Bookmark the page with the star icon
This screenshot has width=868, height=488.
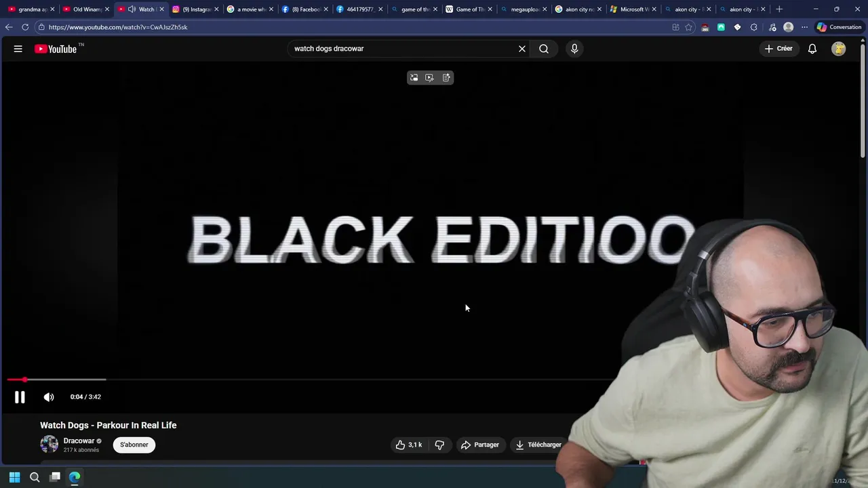(689, 27)
